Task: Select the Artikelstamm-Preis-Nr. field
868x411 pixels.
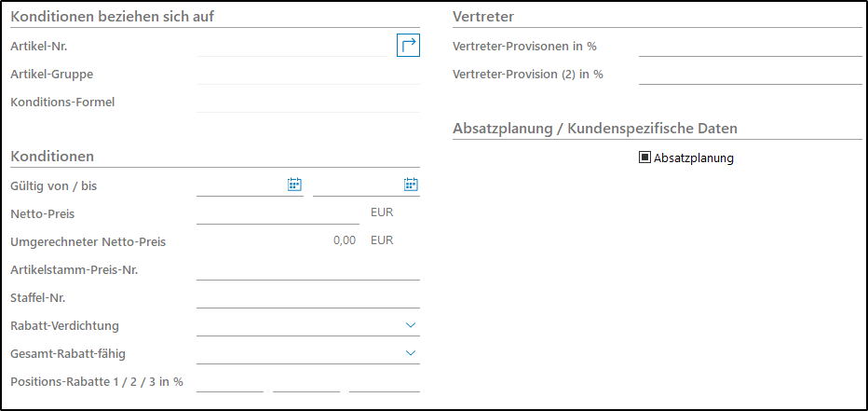Action: pyautogui.click(x=308, y=269)
